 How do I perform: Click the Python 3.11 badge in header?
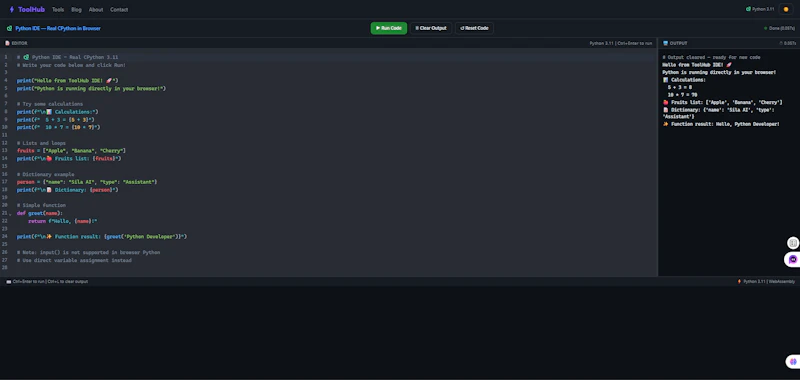[x=760, y=9]
